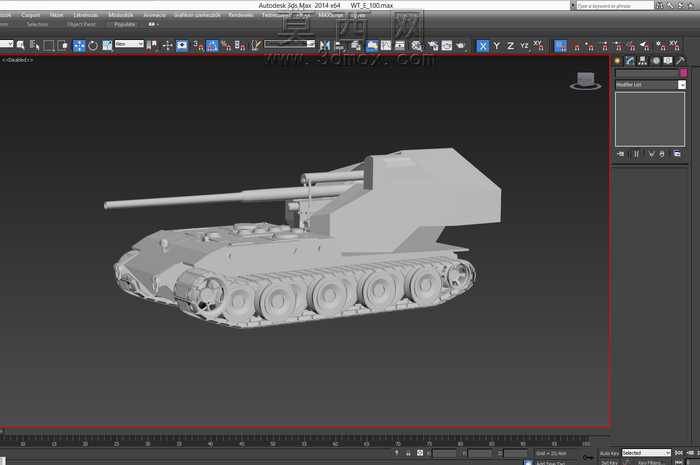Click Key Filters button
Screen dimensions: 700x465
pos(649,462)
